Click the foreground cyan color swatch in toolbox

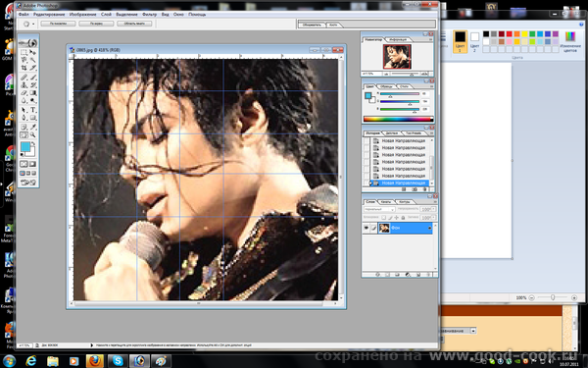25,147
